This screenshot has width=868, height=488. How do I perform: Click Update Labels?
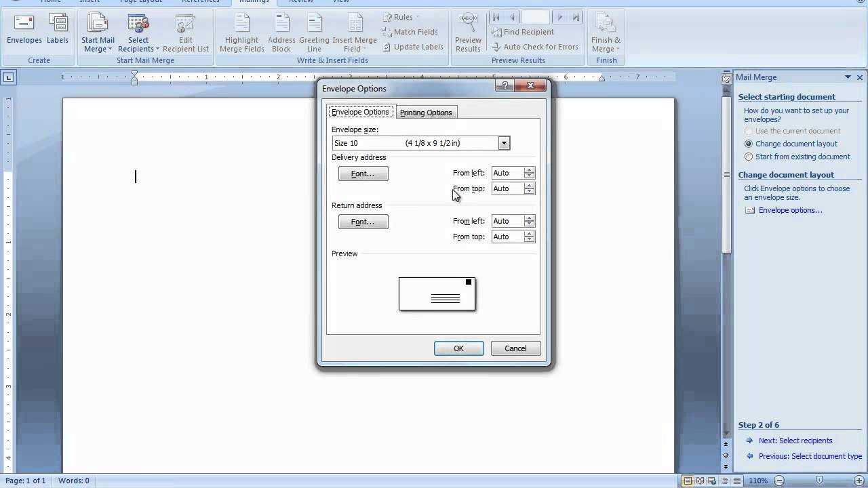point(413,47)
